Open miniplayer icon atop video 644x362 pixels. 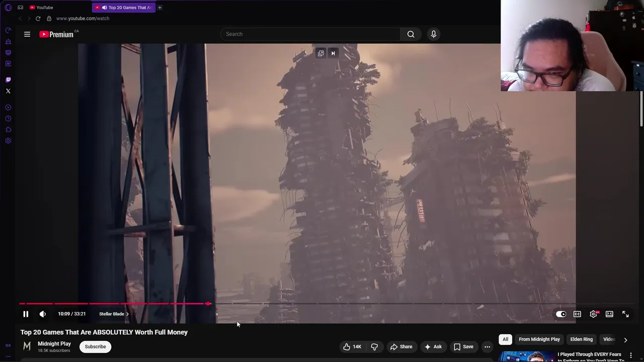pyautogui.click(x=321, y=53)
